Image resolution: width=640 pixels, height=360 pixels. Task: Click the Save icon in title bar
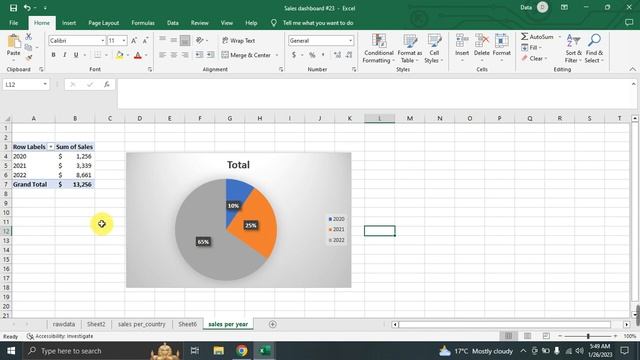(x=13, y=8)
